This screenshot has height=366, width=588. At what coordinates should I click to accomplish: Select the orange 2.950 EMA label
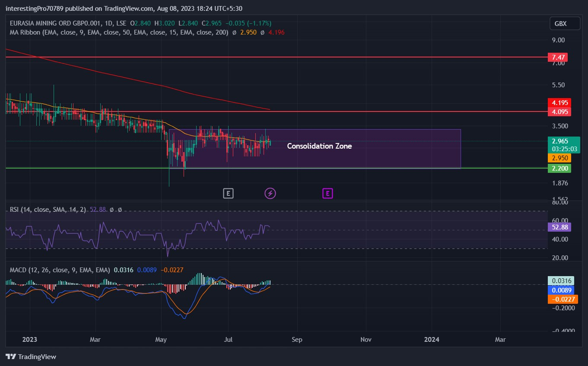(x=559, y=158)
